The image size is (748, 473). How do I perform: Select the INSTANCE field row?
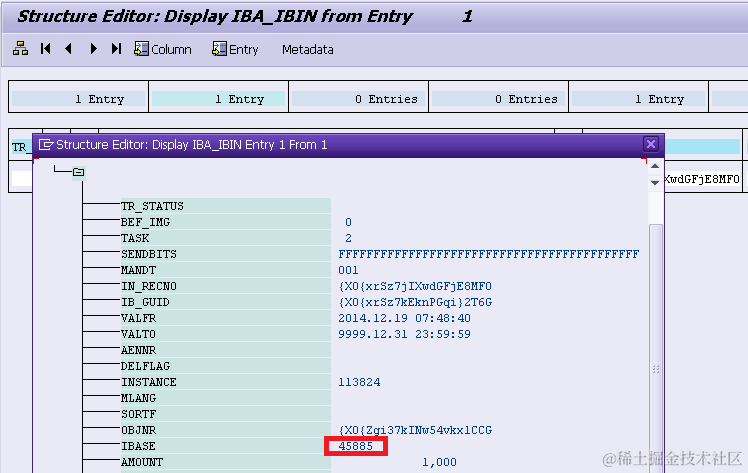pos(226,382)
